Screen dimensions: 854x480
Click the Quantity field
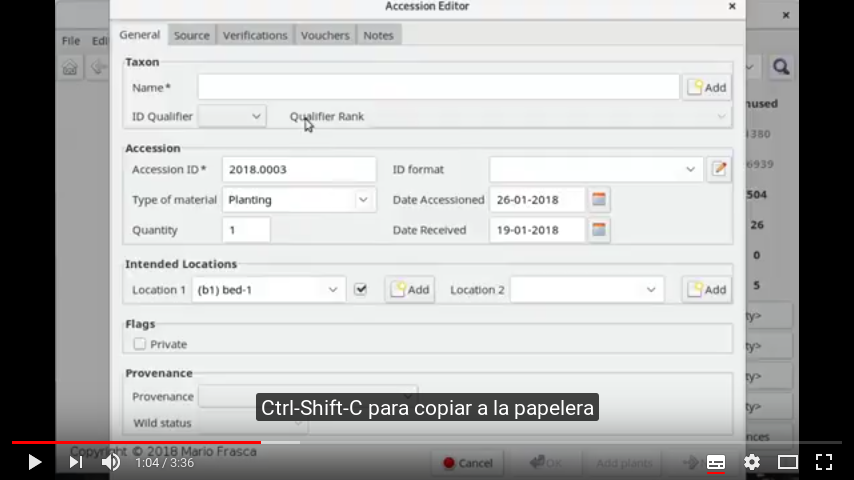tap(246, 230)
